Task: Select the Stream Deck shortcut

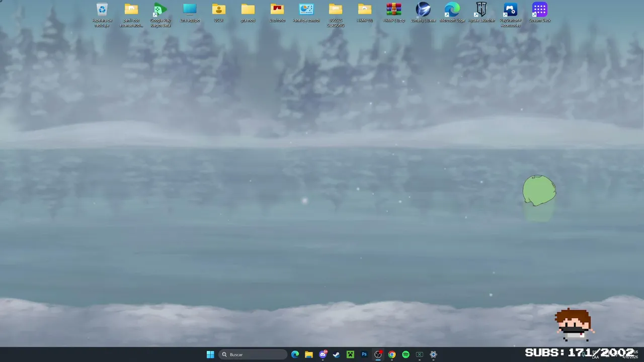Action: [x=540, y=13]
